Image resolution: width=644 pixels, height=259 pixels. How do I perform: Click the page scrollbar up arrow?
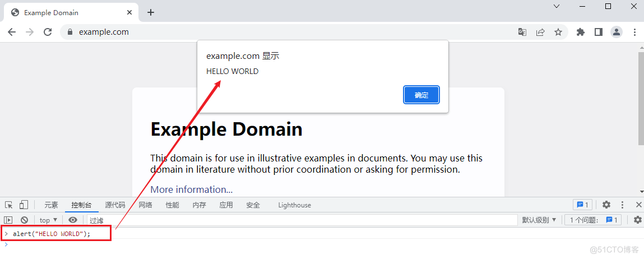641,47
